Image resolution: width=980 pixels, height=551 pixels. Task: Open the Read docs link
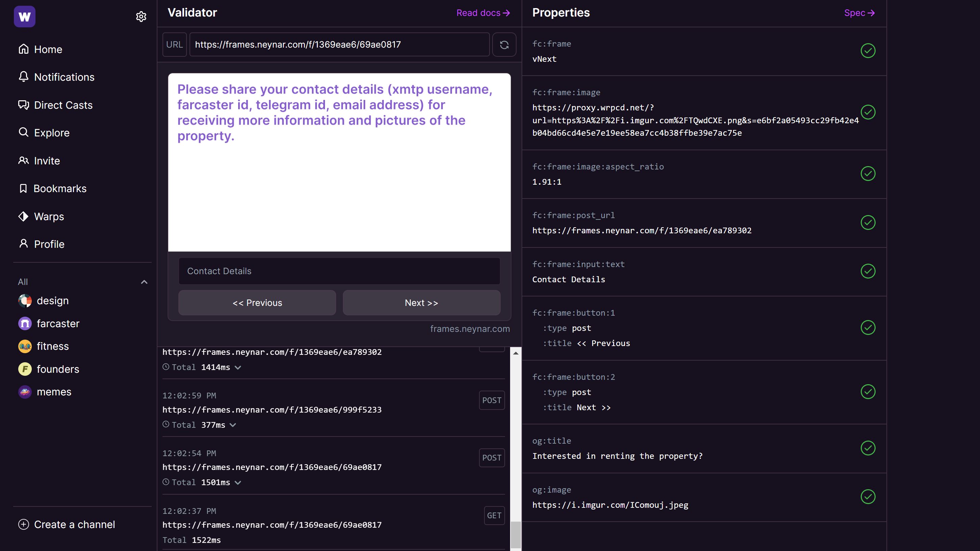tap(483, 13)
